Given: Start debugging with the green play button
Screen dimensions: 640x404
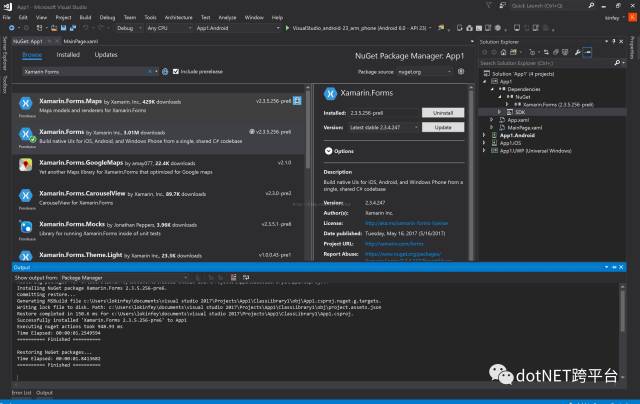Looking at the screenshot, I should tap(287, 28).
